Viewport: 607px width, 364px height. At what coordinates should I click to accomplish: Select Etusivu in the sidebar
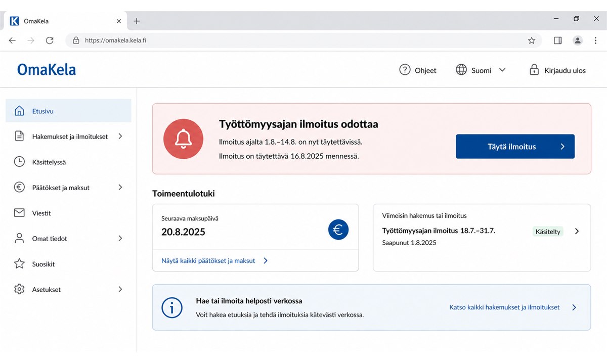pos(68,111)
